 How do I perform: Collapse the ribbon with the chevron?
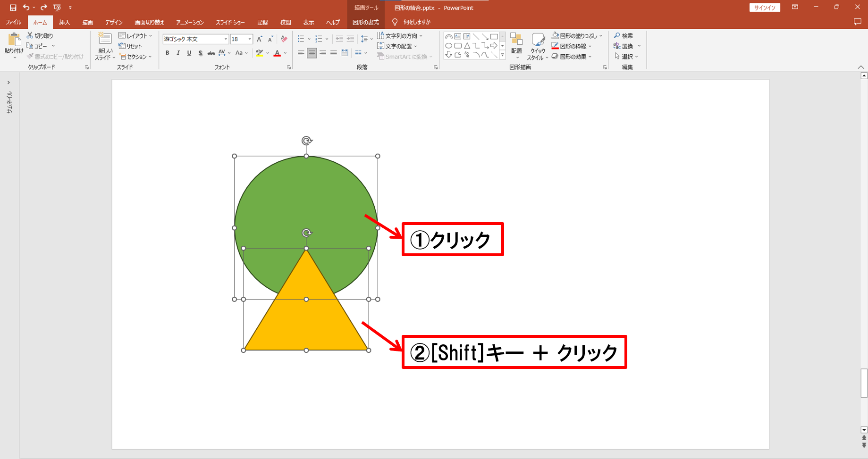pos(861,67)
